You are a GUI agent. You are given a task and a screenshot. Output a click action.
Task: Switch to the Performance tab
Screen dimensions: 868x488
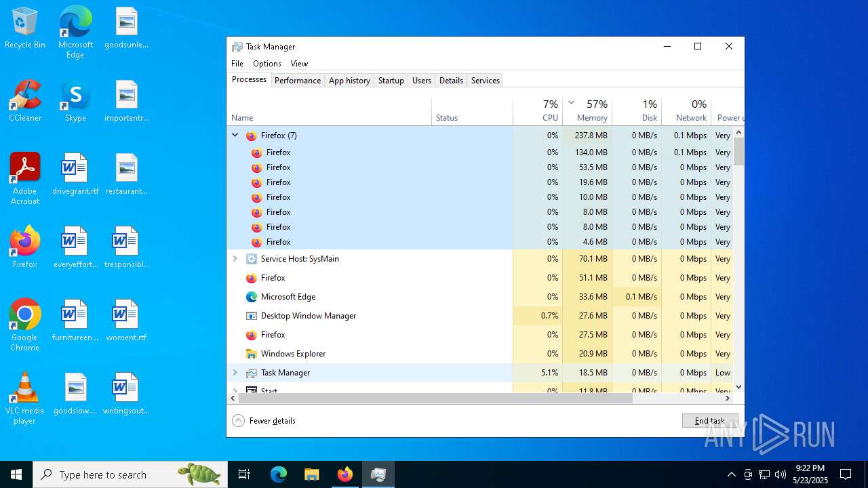click(298, 80)
